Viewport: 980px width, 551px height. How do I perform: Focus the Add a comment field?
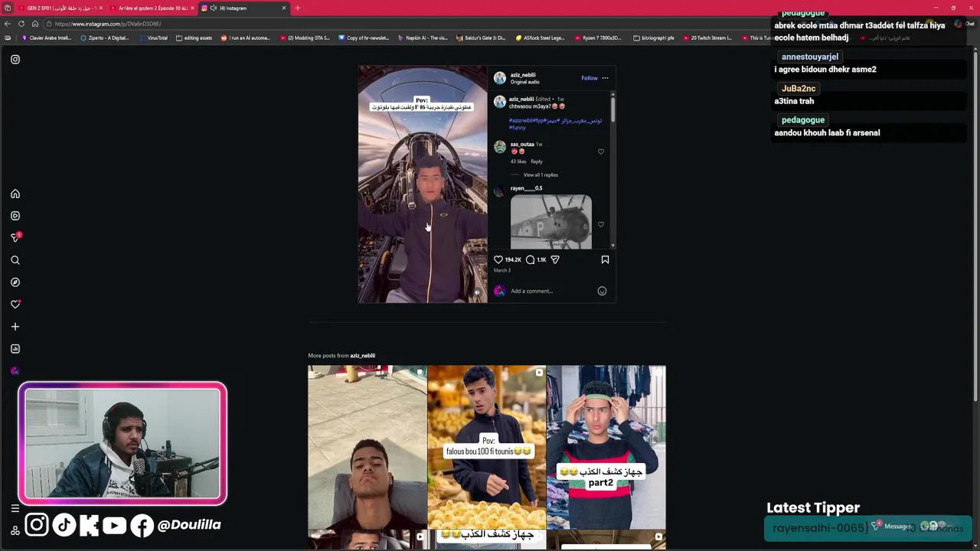click(551, 291)
